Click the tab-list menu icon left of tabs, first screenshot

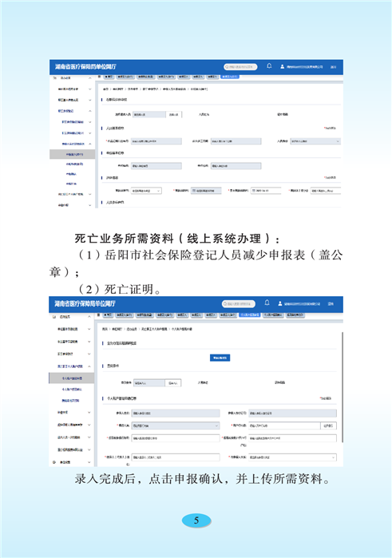(100, 77)
